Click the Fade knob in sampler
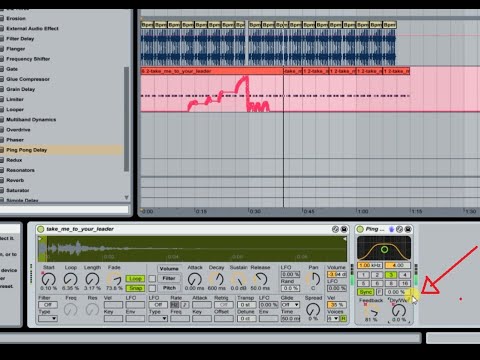This screenshot has height=360, width=480. pyautogui.click(x=114, y=279)
